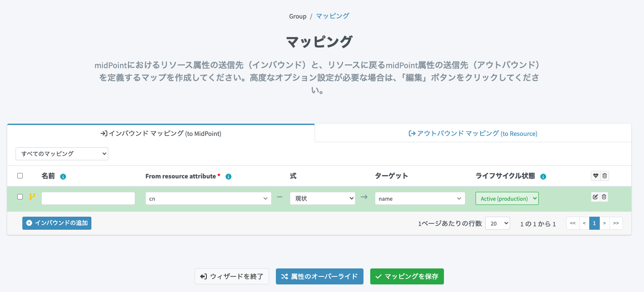Click the empty 名前 input field
This screenshot has width=644, height=292.
(x=88, y=199)
